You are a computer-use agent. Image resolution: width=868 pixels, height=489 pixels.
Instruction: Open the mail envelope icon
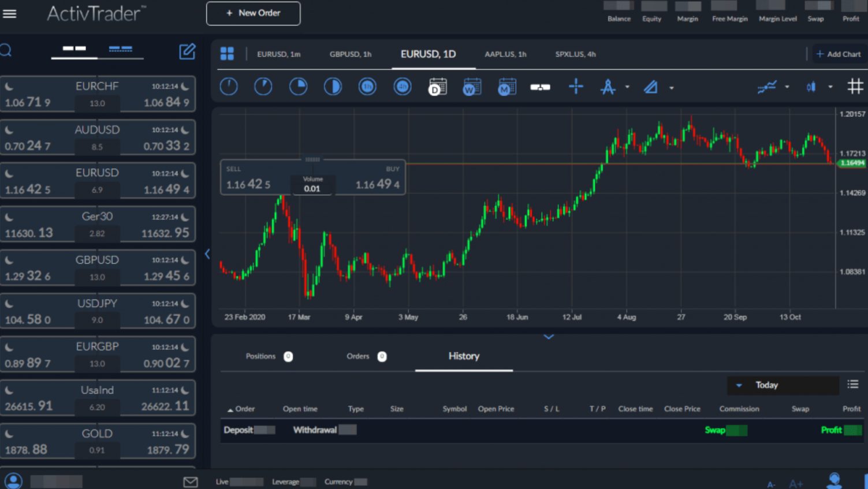pyautogui.click(x=190, y=481)
